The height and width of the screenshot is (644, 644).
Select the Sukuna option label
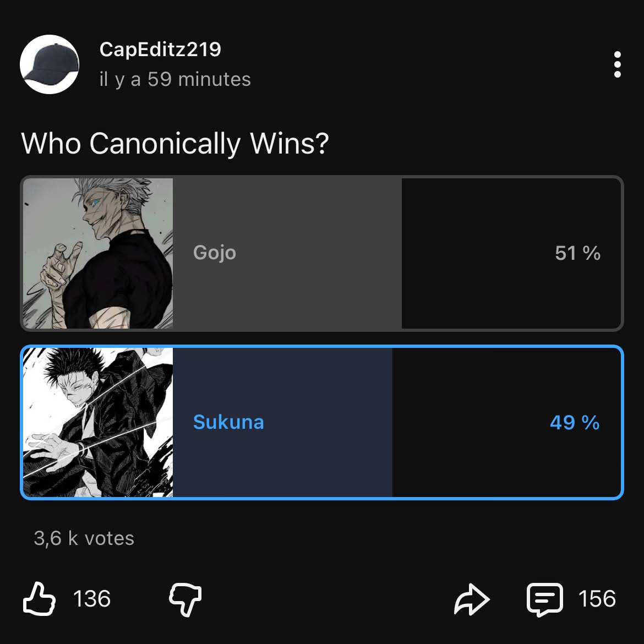pyautogui.click(x=228, y=422)
